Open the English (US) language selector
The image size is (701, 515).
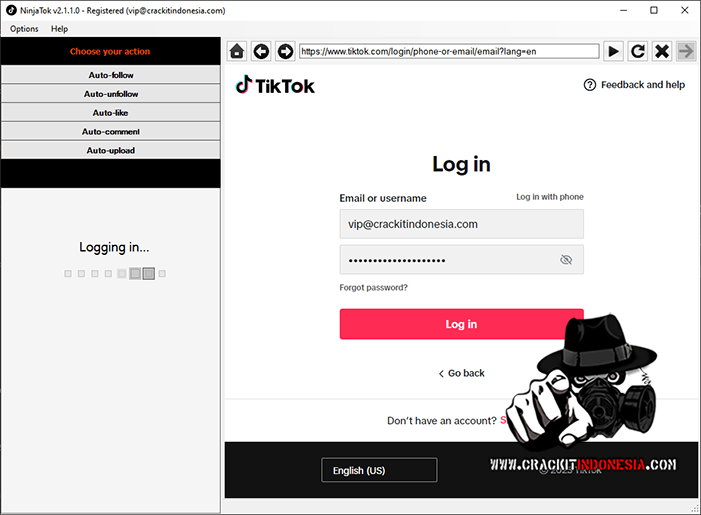[379, 470]
